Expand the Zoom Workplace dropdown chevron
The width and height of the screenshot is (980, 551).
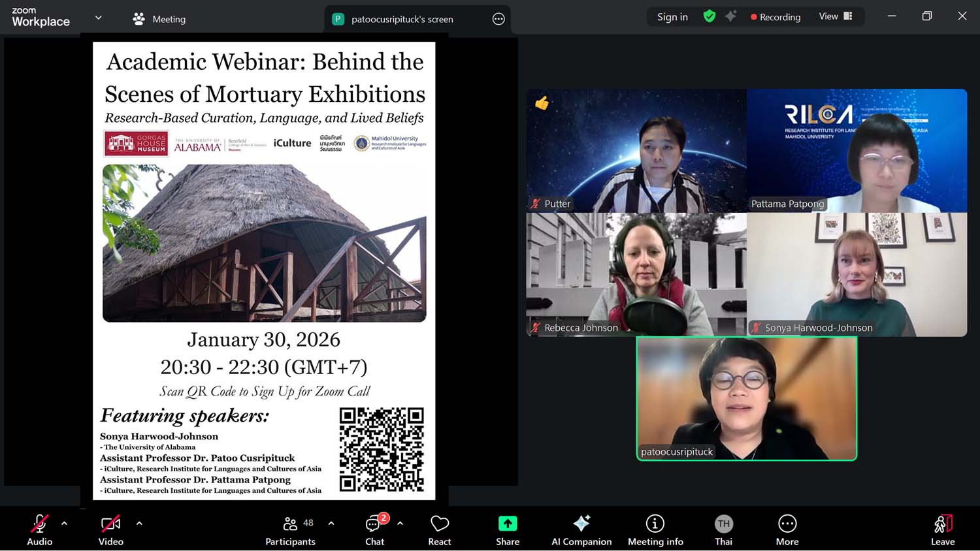(x=99, y=18)
